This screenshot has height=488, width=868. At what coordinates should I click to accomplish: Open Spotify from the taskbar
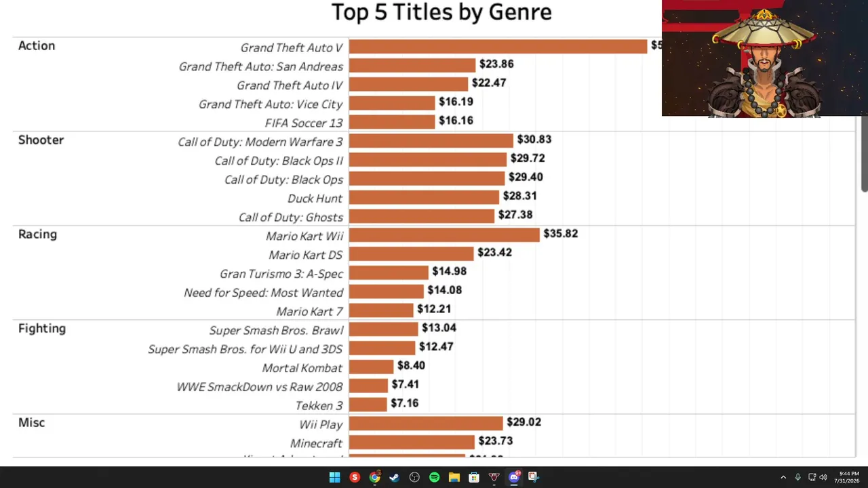coord(434,477)
